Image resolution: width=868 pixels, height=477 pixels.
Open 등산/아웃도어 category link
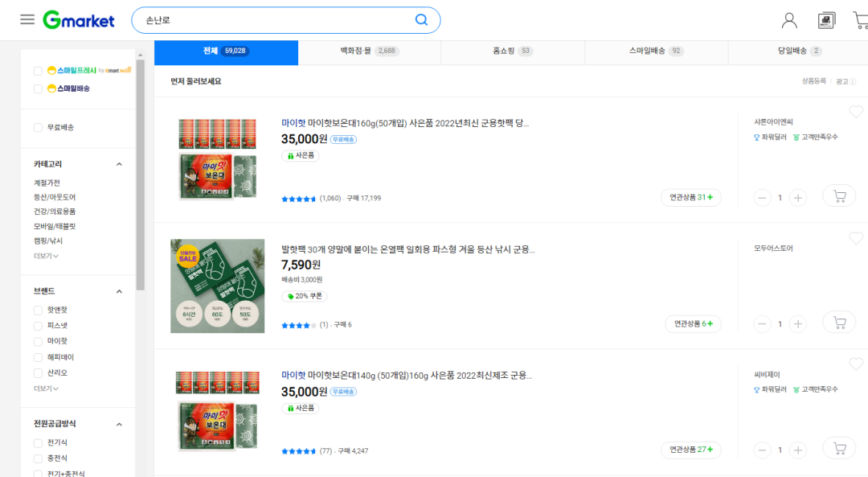[55, 197]
